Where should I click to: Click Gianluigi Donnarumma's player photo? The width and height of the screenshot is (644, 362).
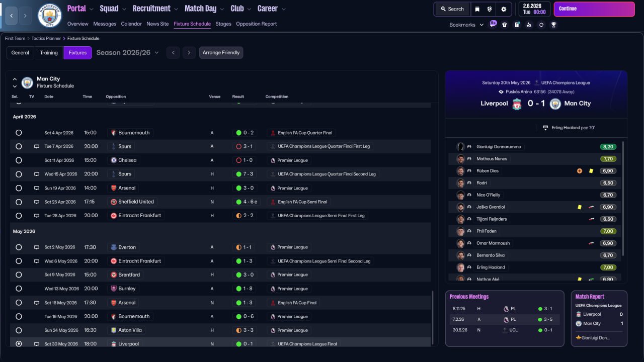click(460, 147)
